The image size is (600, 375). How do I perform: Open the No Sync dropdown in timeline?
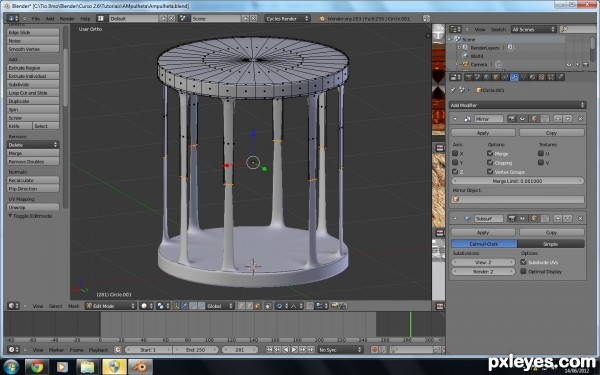point(340,350)
